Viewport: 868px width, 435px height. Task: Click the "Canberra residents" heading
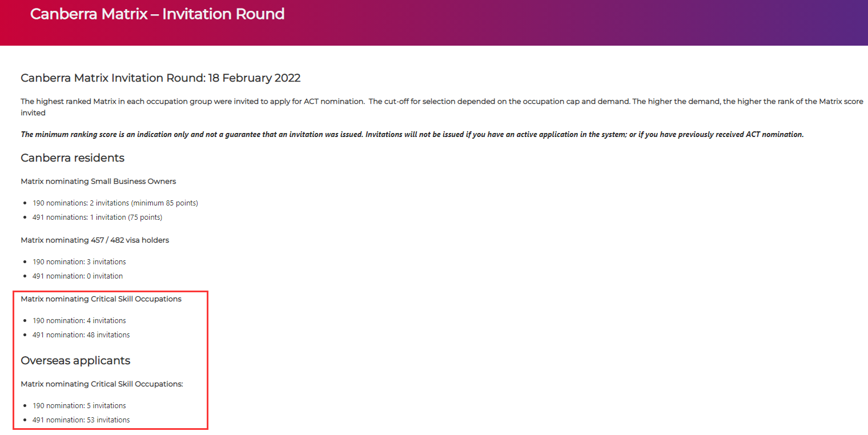tap(73, 158)
